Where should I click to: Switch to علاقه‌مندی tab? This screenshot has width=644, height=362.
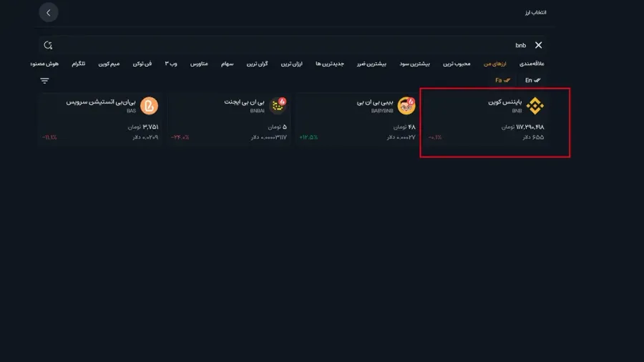532,64
